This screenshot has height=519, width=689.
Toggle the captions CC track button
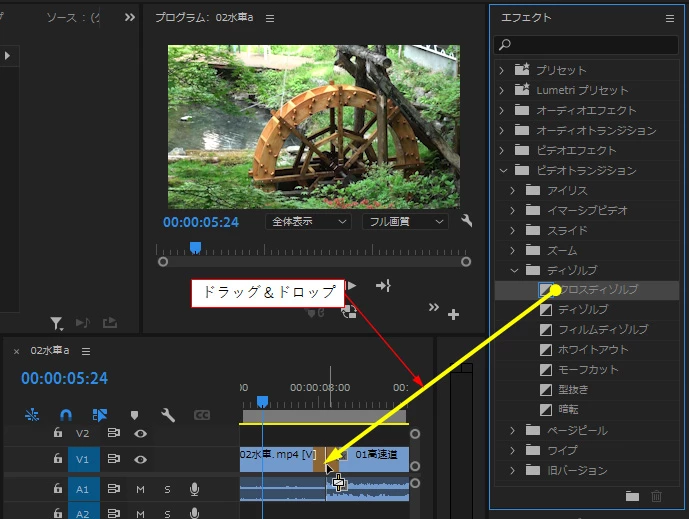click(202, 415)
